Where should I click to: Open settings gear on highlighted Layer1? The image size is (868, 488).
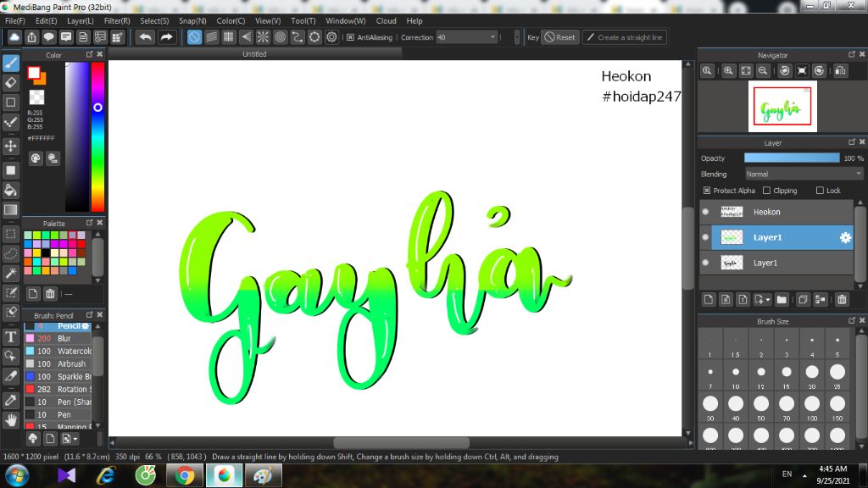click(845, 237)
